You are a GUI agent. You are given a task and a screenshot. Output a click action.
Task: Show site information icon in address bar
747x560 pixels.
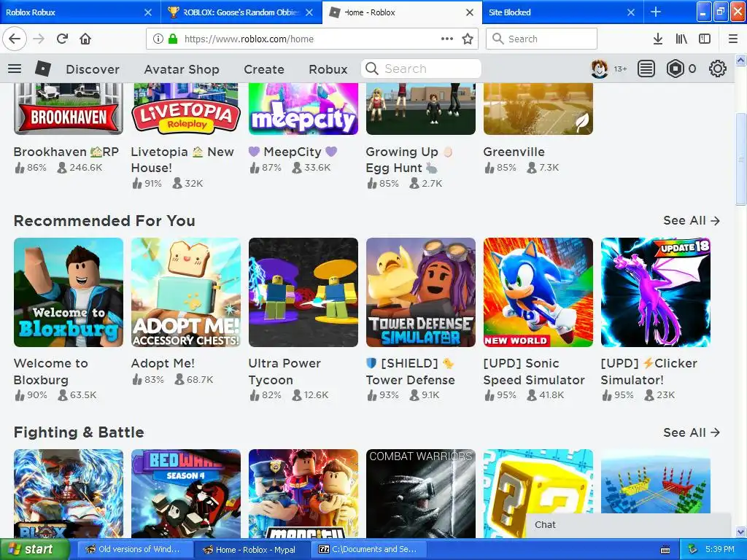[x=158, y=39]
